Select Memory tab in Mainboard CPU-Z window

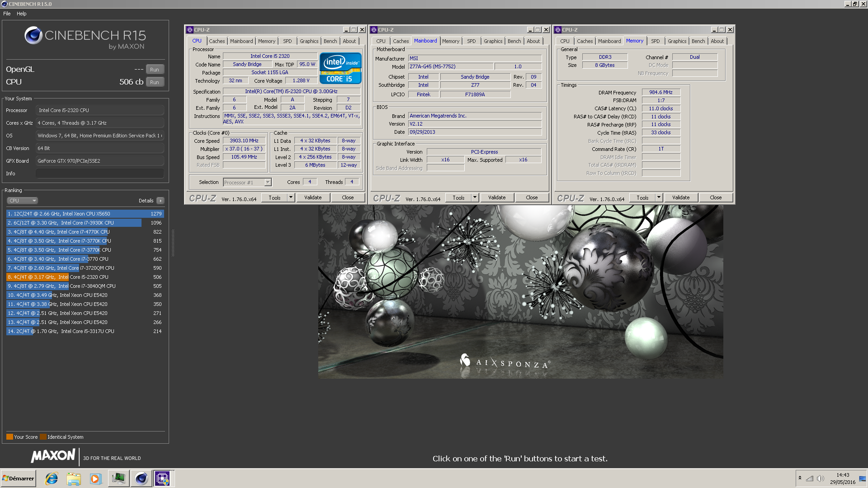click(x=451, y=41)
